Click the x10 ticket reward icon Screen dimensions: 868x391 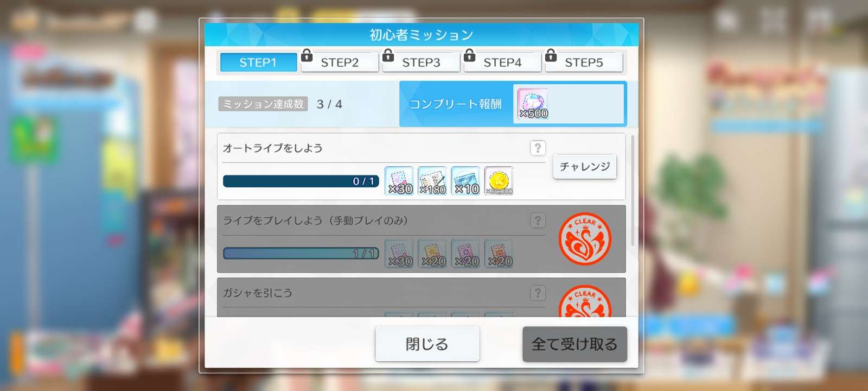click(465, 181)
